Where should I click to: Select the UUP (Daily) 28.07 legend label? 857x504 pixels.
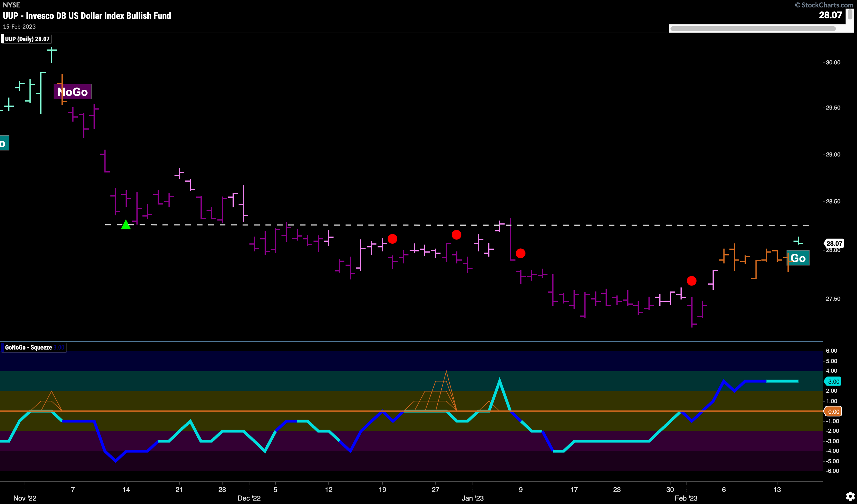(26, 39)
